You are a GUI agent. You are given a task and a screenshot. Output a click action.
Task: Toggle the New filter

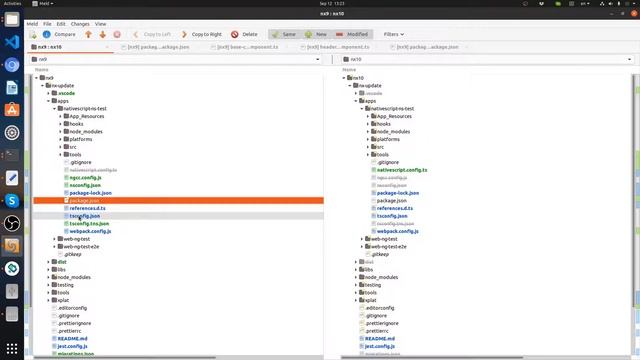click(x=316, y=34)
